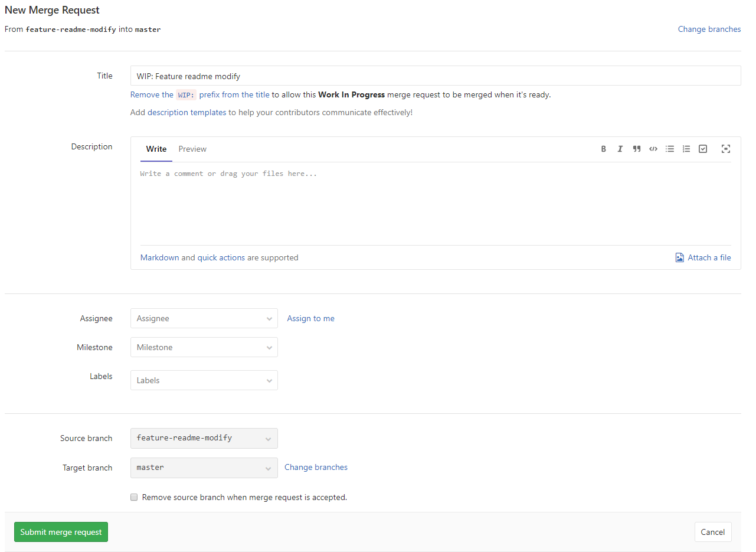Open the Markdown help link
Image resolution: width=756 pixels, height=552 pixels.
coord(159,257)
